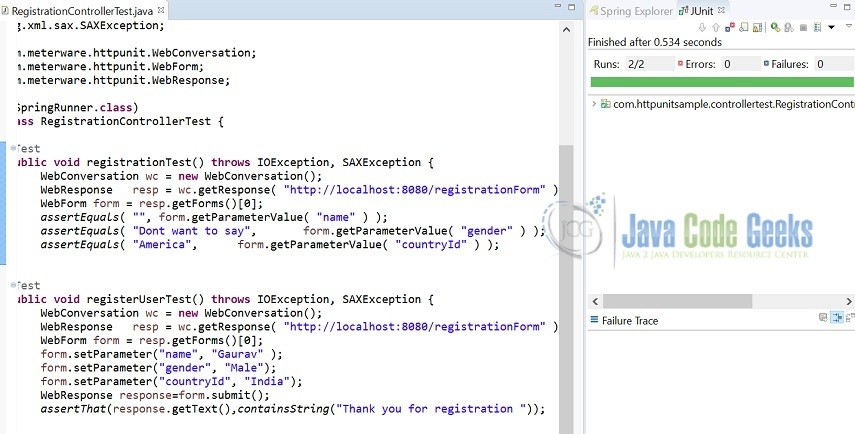Go to next failed test arrow

point(702,27)
